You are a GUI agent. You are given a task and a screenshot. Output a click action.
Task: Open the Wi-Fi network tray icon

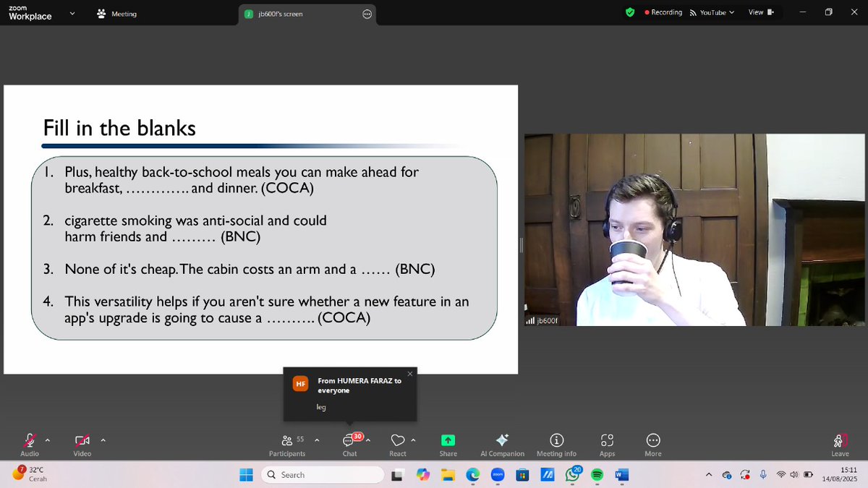click(781, 475)
